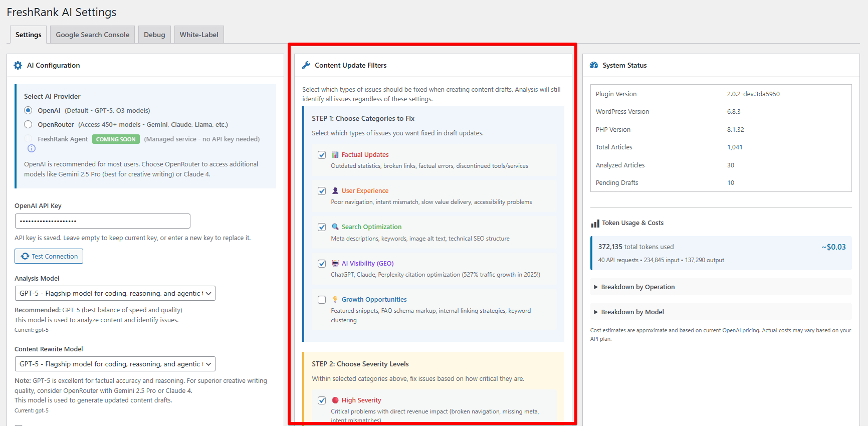Select the disabled FreshRank Agent radio
This screenshot has height=427, width=868.
tap(28, 139)
